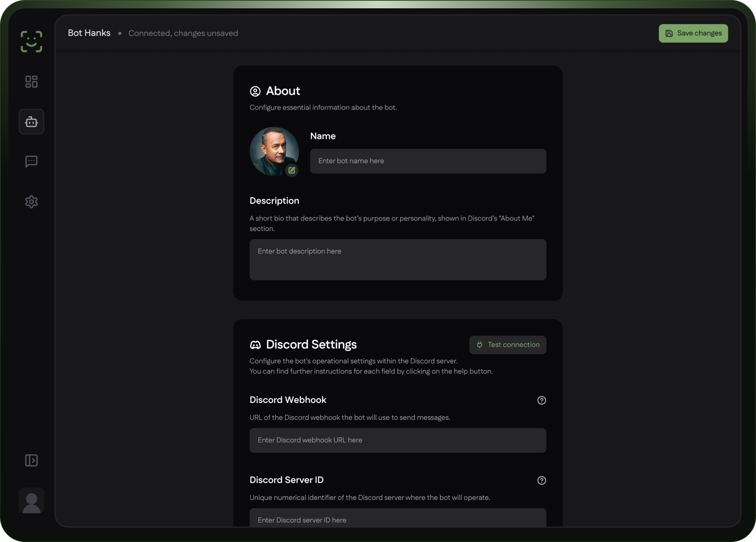Click the About section heading
756x542 pixels.
[x=283, y=91]
